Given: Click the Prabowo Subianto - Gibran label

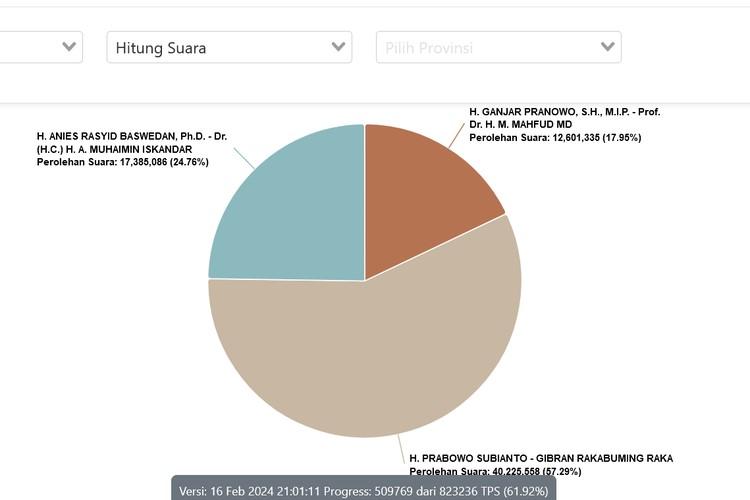Looking at the screenshot, I should click(x=541, y=458).
